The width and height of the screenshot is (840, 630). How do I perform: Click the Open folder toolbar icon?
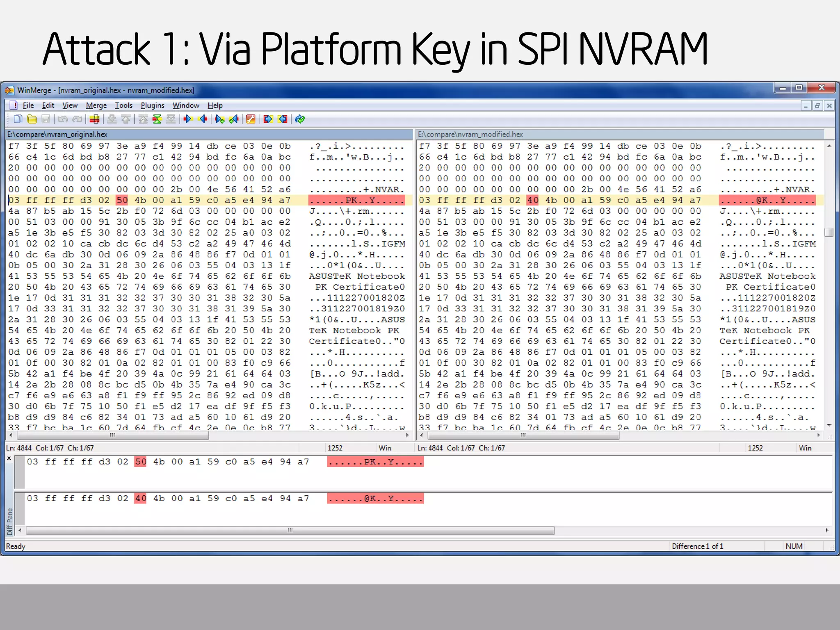coord(32,119)
